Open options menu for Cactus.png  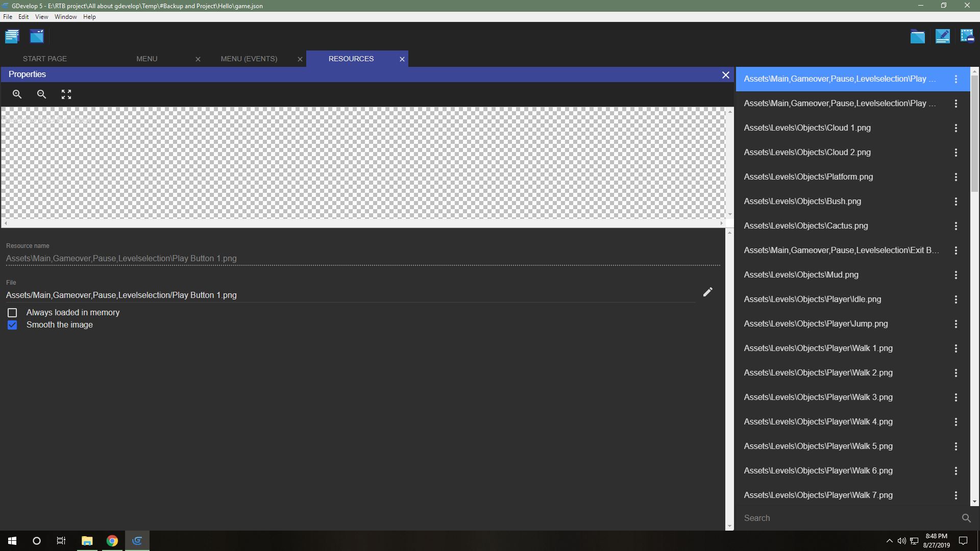tap(956, 226)
